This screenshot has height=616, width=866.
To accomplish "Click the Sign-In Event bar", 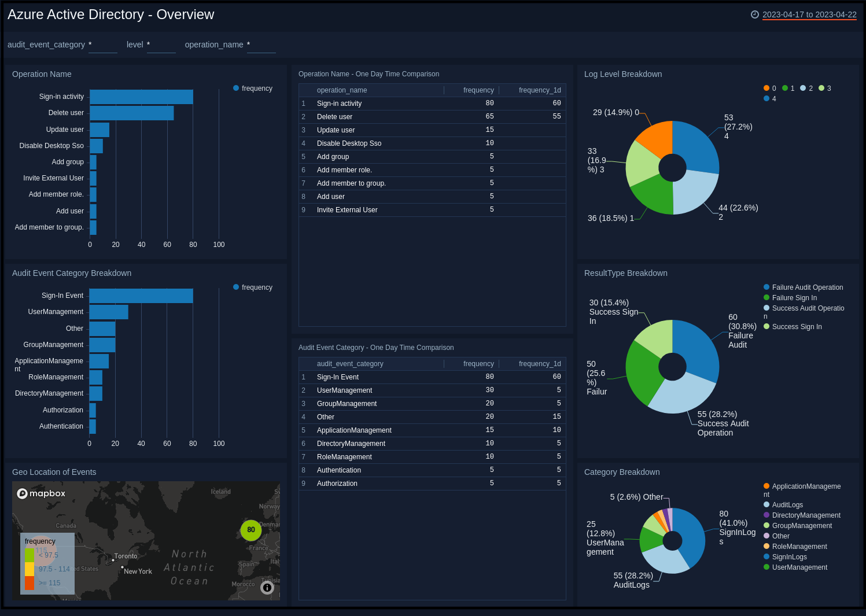I will tap(141, 296).
